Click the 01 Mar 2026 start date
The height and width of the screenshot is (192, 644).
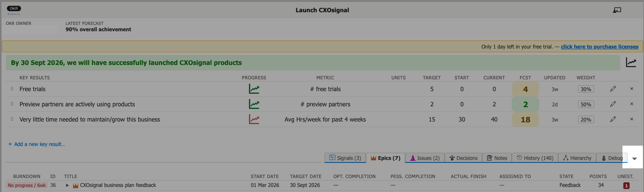(x=265, y=185)
